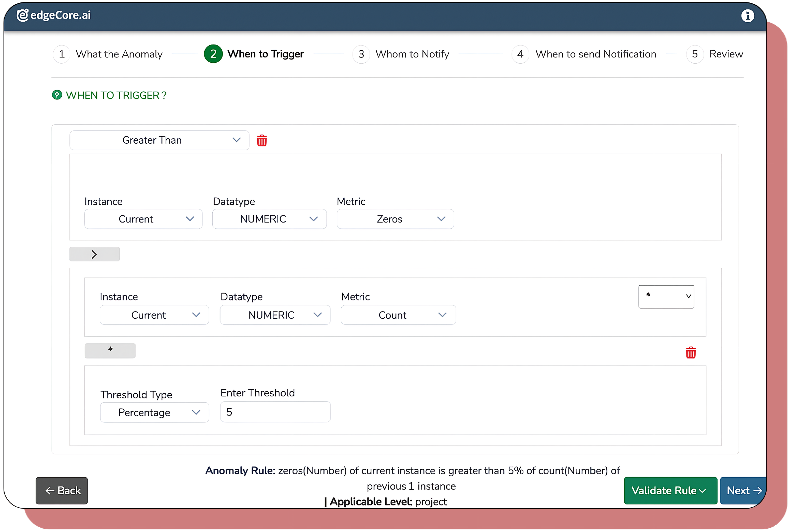Click the green When to Trigger help icon
This screenshot has width=789, height=532.
(x=57, y=95)
